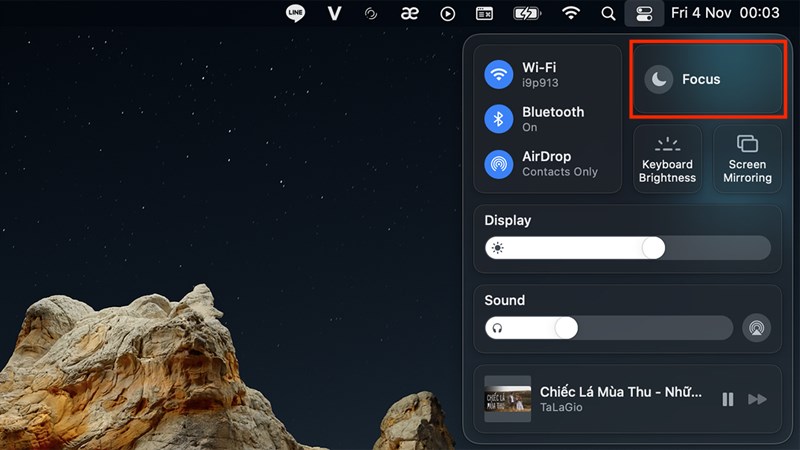Open Screen Mirroring options
This screenshot has height=450, width=800.
747,159
